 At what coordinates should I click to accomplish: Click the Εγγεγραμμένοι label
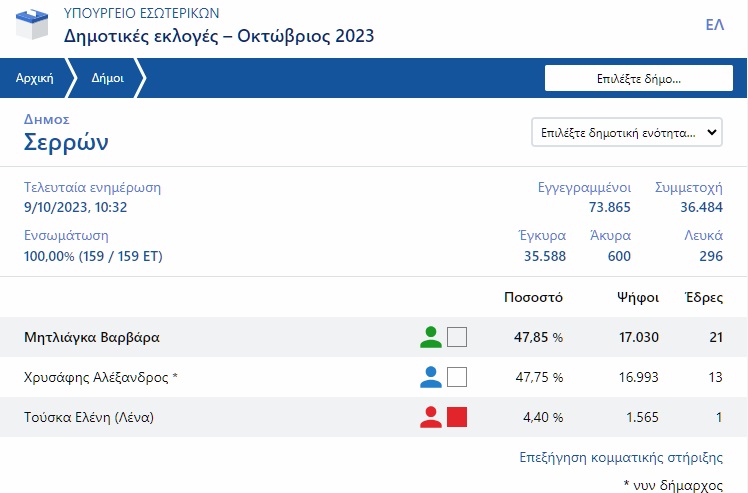tap(584, 188)
